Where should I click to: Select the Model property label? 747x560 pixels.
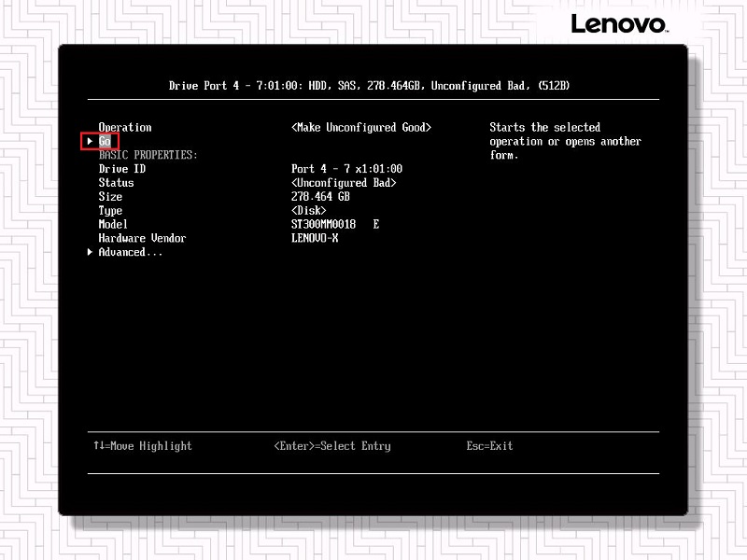[113, 224]
